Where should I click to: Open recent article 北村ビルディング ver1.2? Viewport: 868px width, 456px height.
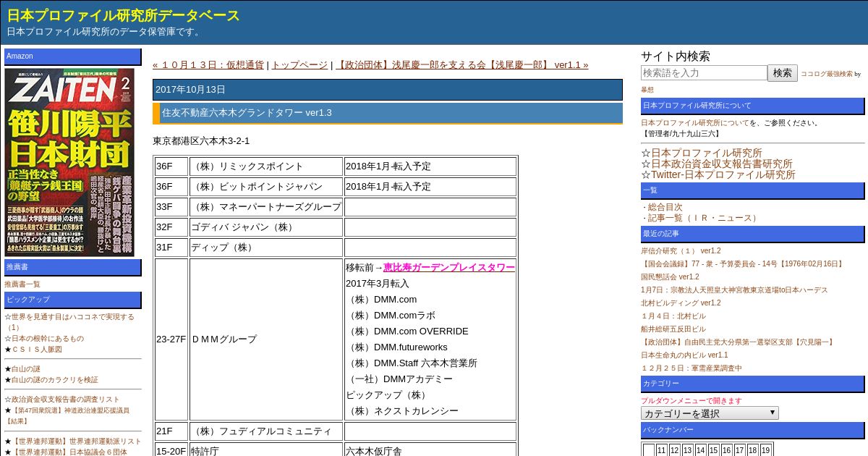coord(681,303)
